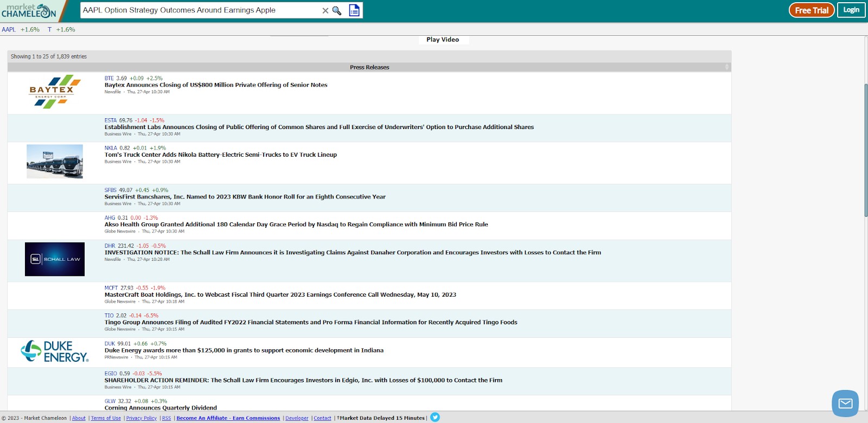Open the Schall Law image thumbnail
This screenshot has height=423, width=868.
(x=55, y=259)
